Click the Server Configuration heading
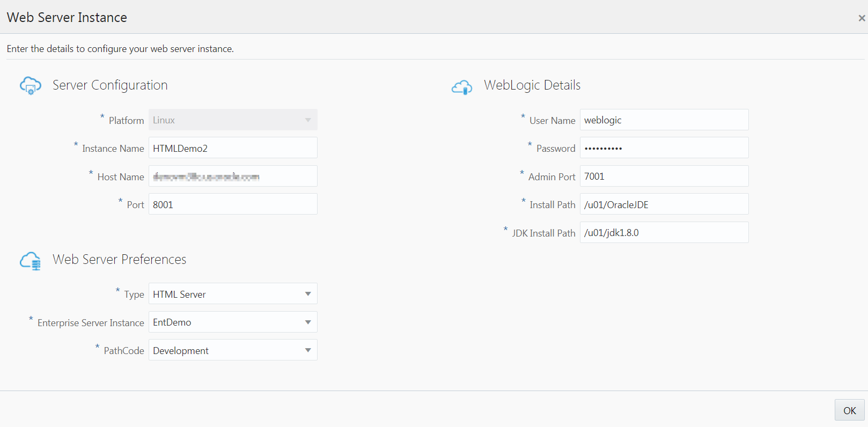868x427 pixels. [110, 85]
